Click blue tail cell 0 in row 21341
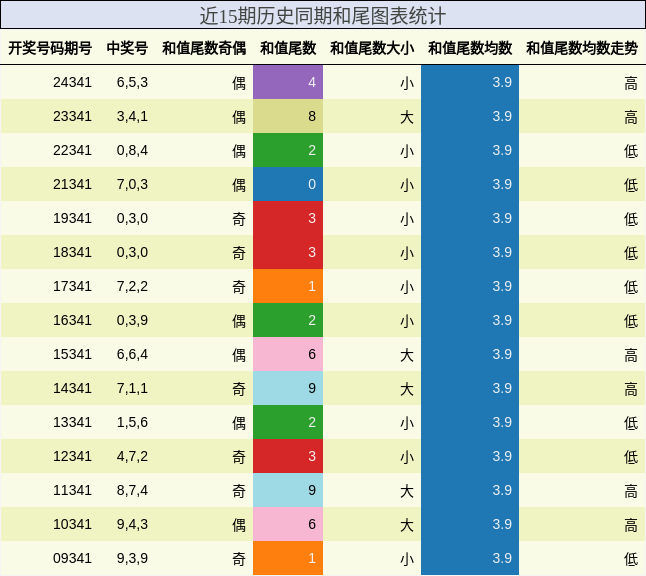This screenshot has height=576, width=646. point(288,184)
